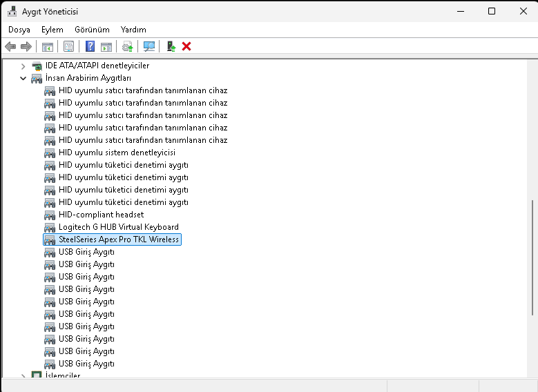
Task: Click the vertical scrollbar thumb
Action: click(532, 257)
